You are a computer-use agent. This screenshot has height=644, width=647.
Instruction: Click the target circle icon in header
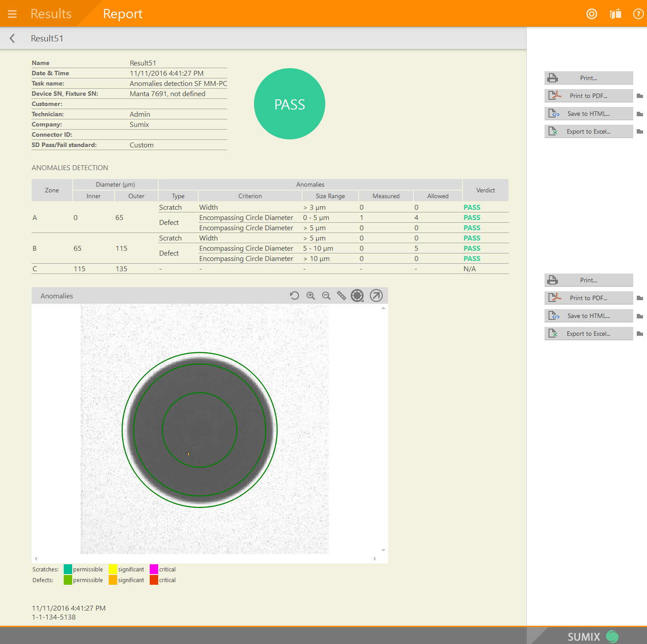[x=591, y=14]
